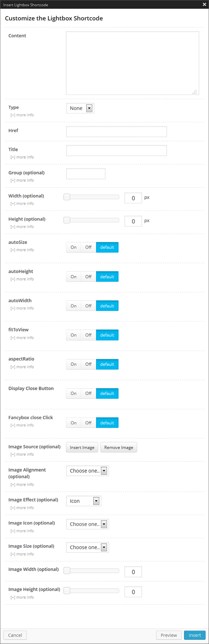
Task: Change the Image Effect selection from Icon
Action: pyautogui.click(x=83, y=501)
